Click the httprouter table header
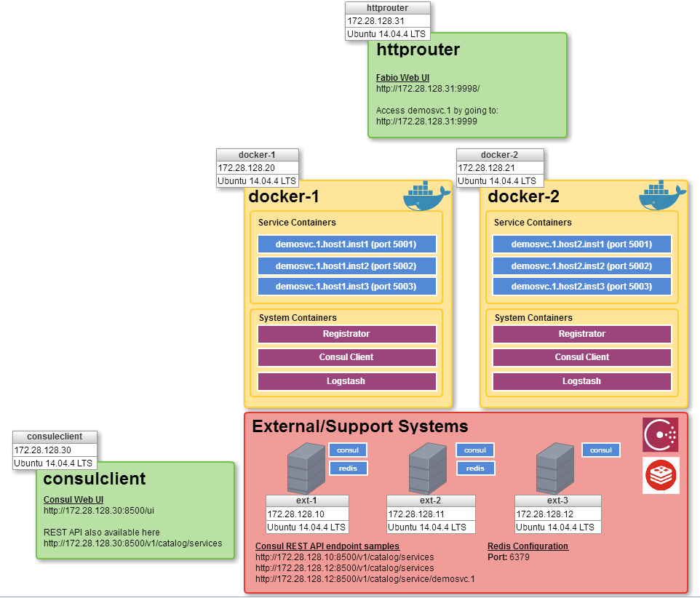 388,8
